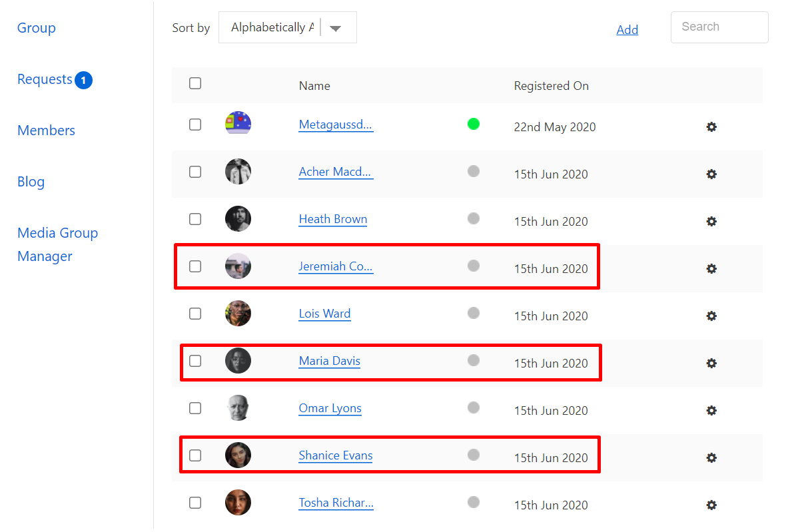Open Shanice Evans profile link

pos(336,455)
